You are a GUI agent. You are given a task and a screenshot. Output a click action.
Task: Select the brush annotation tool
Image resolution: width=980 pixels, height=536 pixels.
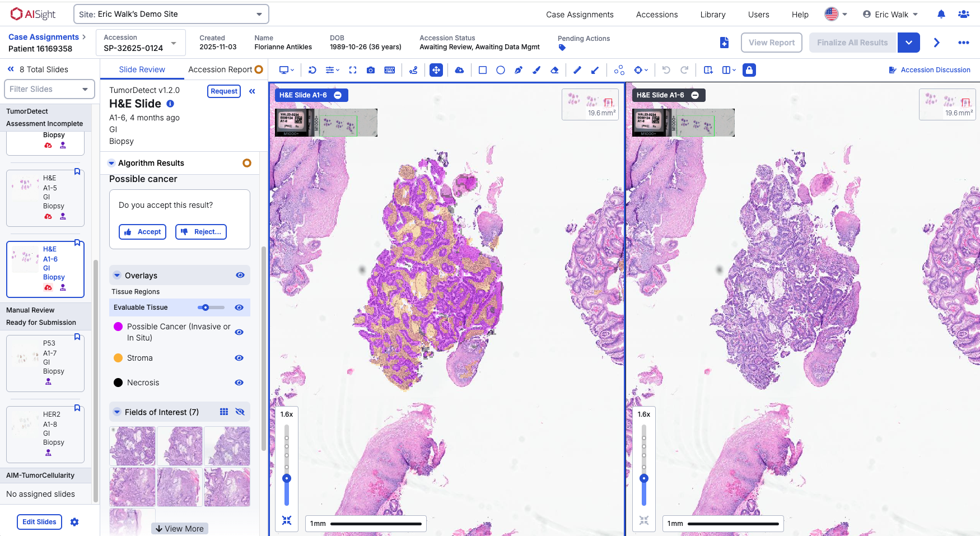click(536, 70)
